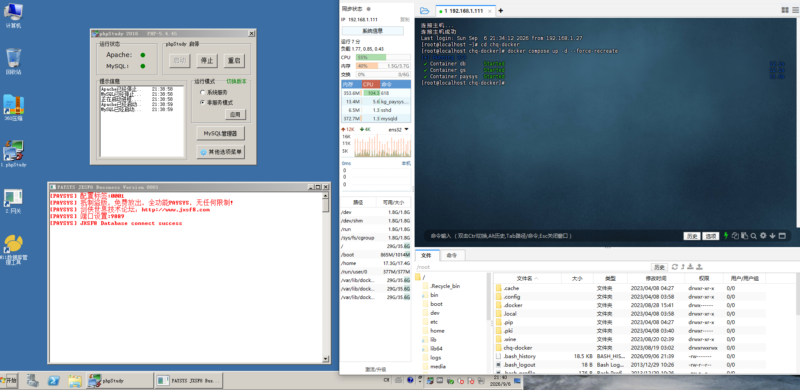Image resolution: width=800 pixels, height=390 pixels.
Task: Open the Other Options Menu button in phpStudy
Action: 220,152
